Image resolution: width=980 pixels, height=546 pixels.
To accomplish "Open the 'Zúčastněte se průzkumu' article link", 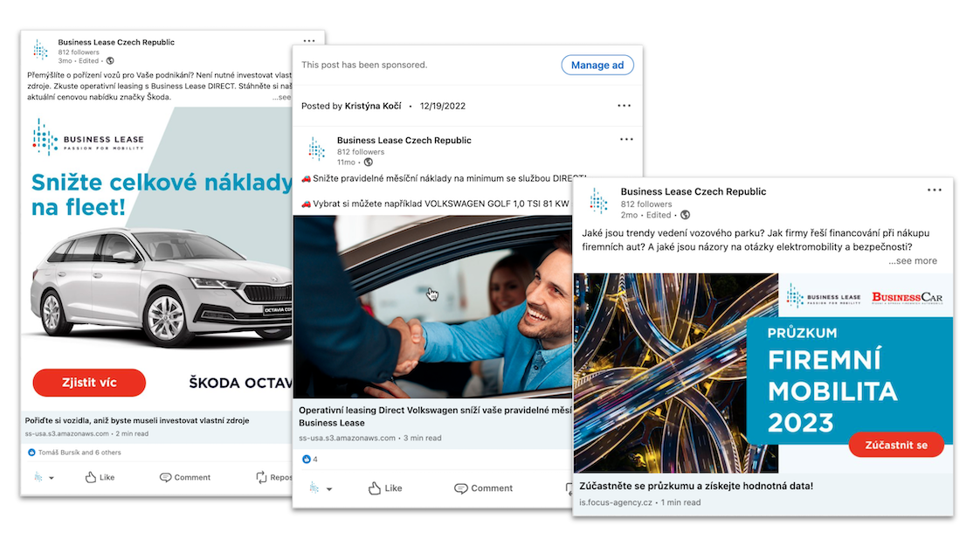I will pos(696,486).
